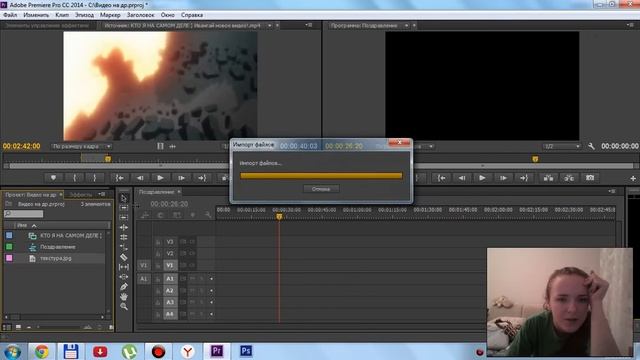Mark Out point in source monitor
Viewport: 640px width, 360px height.
tap(94, 178)
